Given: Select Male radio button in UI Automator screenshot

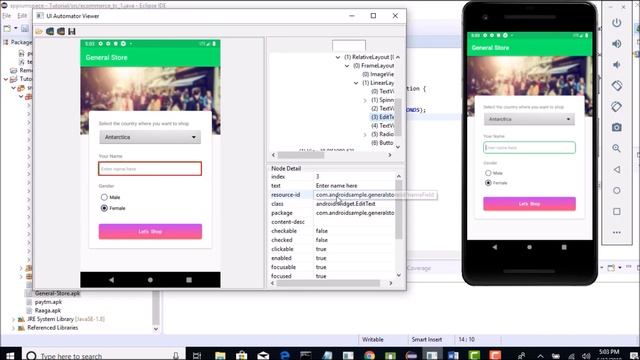Looking at the screenshot, I should [x=104, y=197].
